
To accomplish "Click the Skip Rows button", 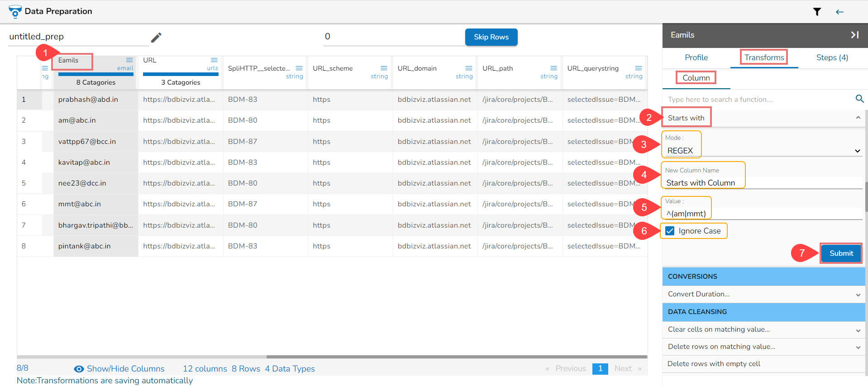I will 491,37.
